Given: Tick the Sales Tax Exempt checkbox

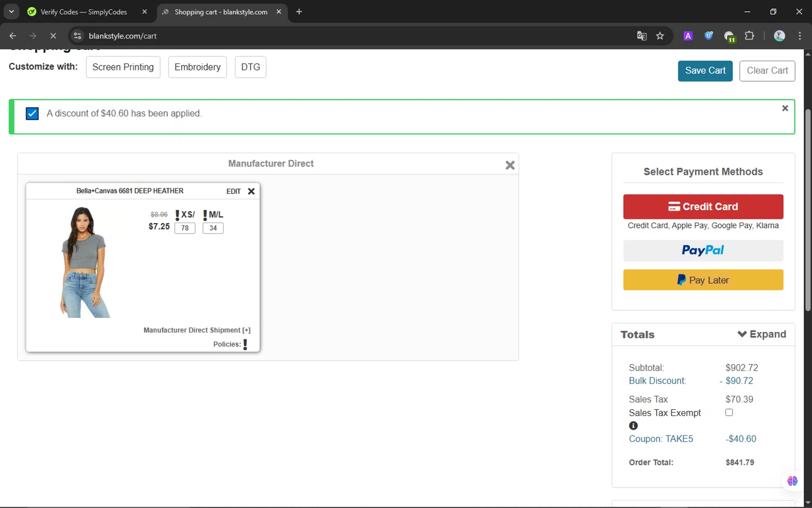Looking at the screenshot, I should pyautogui.click(x=729, y=413).
